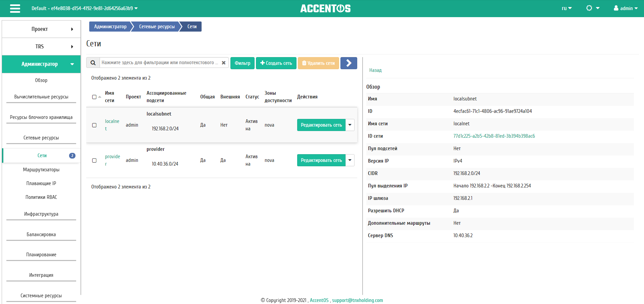Check the localnet row checkbox
This screenshot has height=304, width=644.
tap(94, 125)
